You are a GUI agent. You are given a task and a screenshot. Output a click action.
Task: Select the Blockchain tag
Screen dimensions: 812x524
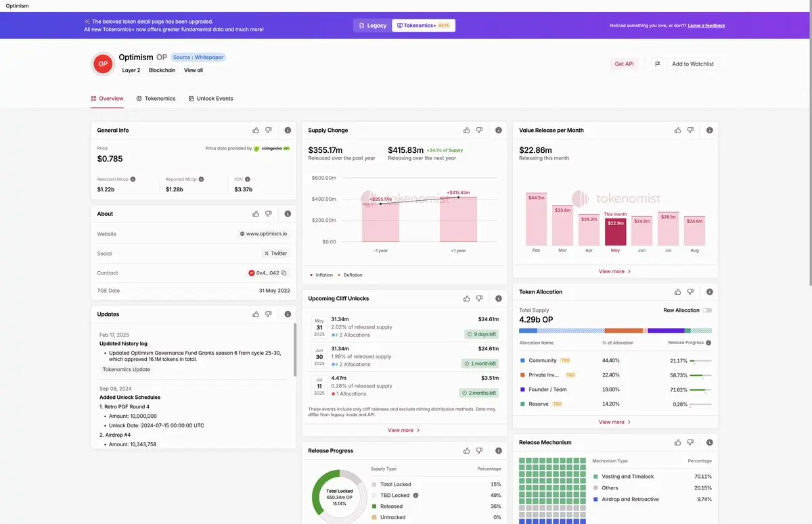162,70
